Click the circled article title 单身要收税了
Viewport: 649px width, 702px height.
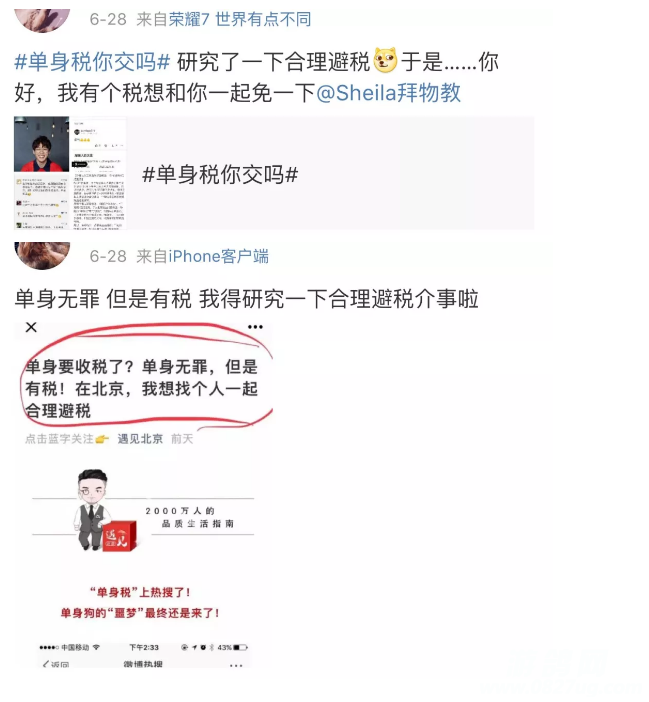tap(141, 389)
